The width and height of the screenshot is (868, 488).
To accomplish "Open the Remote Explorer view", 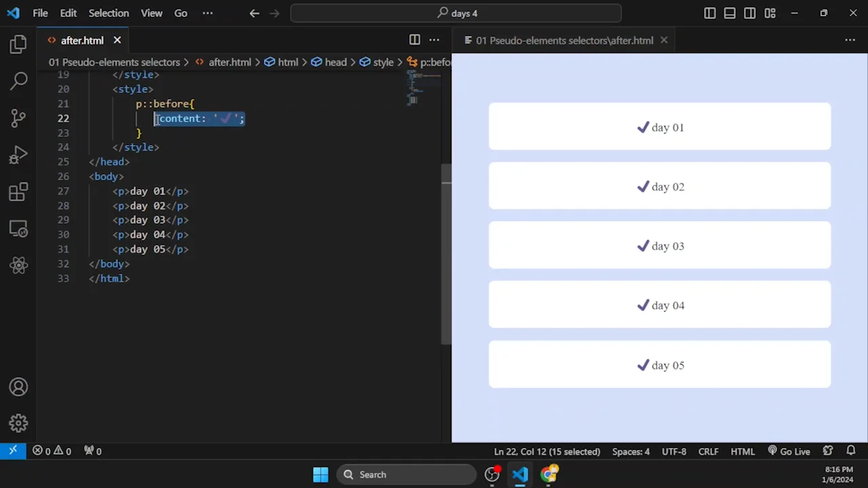I will [x=18, y=228].
